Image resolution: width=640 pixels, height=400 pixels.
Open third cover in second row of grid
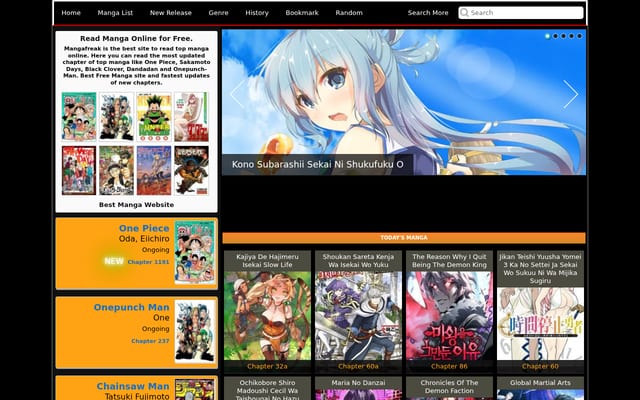[154, 171]
